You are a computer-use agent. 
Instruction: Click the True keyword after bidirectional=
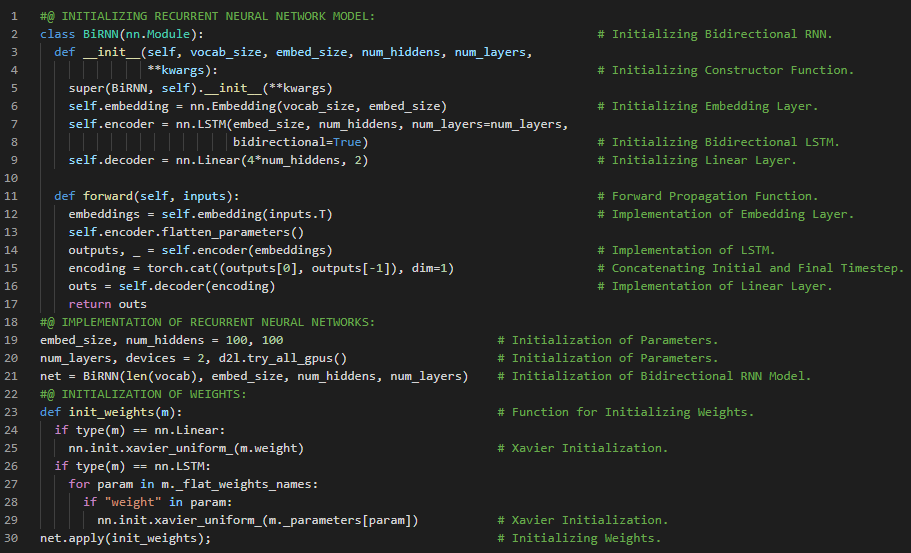(349, 142)
